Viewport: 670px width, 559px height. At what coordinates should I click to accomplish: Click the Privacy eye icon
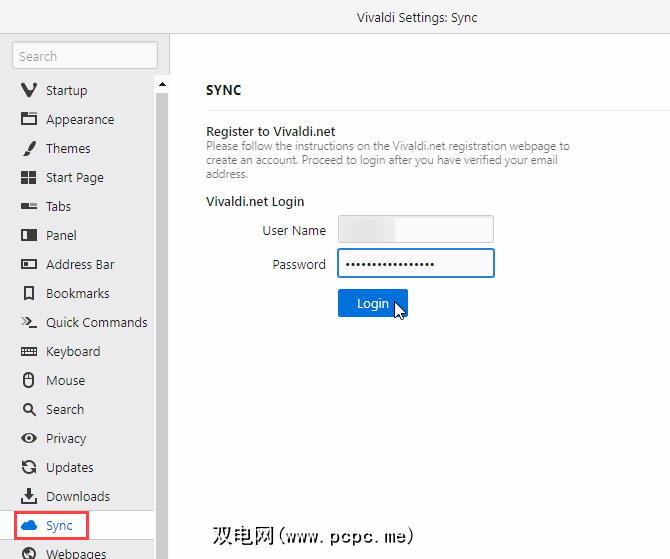tap(29, 438)
